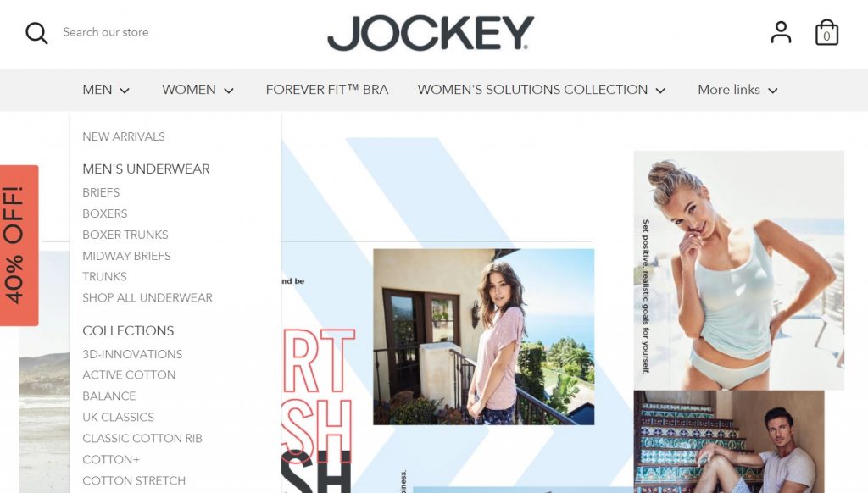Open the woman on balcony photo
This screenshot has width=868, height=493.
(484, 336)
